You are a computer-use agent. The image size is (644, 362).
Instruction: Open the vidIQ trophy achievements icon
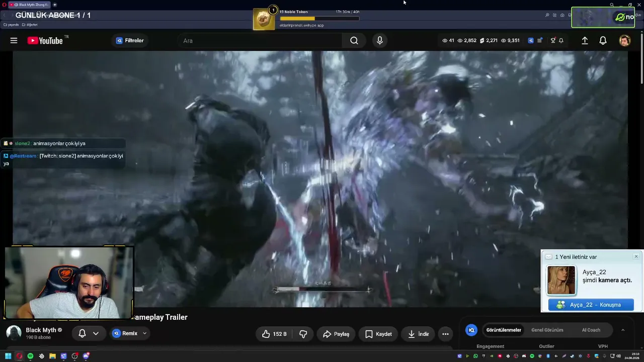pyautogui.click(x=553, y=41)
